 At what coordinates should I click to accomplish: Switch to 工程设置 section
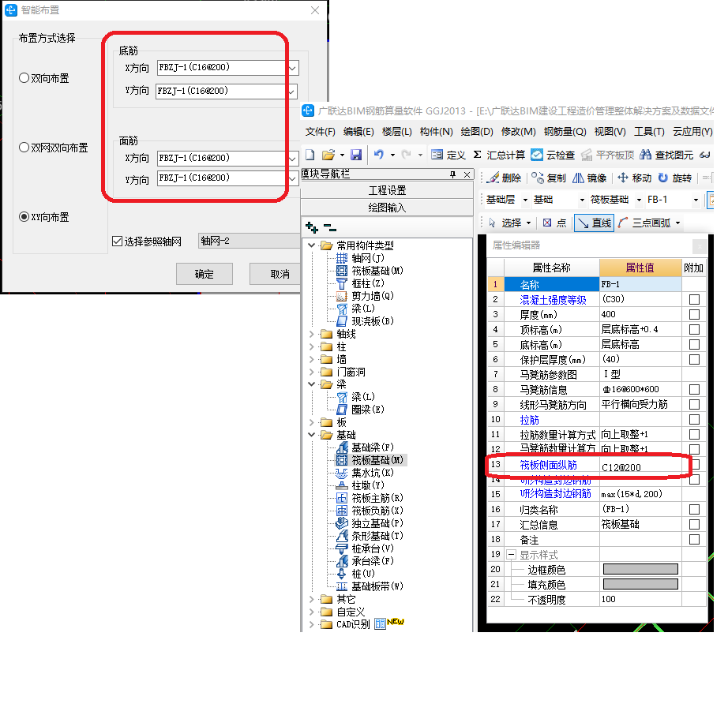point(387,190)
